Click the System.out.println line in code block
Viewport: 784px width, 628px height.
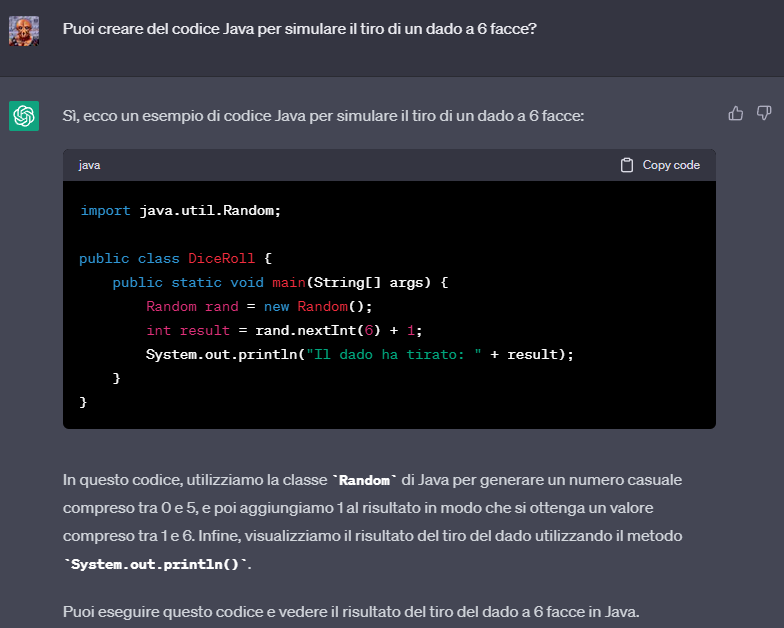pyautogui.click(x=360, y=354)
